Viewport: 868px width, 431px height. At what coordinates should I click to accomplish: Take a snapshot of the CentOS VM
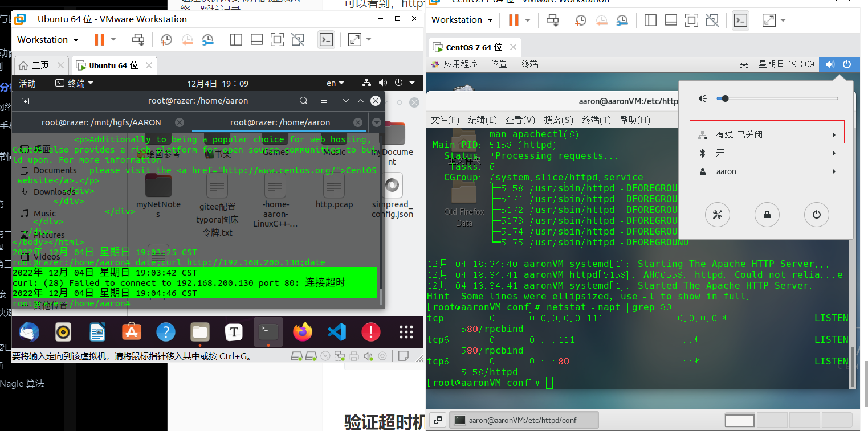point(581,20)
